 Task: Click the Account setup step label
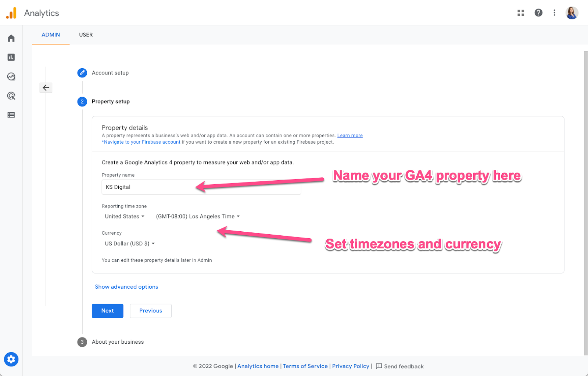click(x=110, y=73)
